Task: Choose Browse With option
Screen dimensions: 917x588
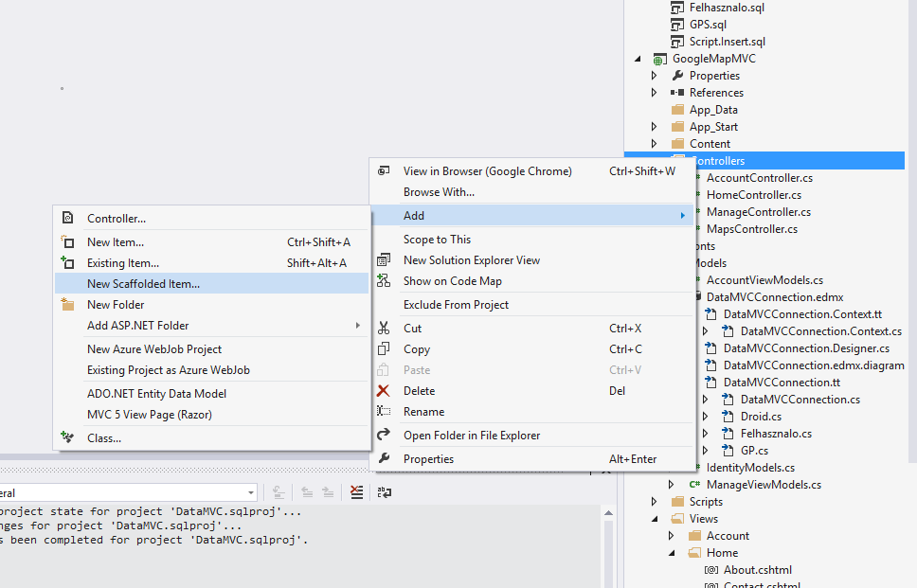Action: click(532, 191)
